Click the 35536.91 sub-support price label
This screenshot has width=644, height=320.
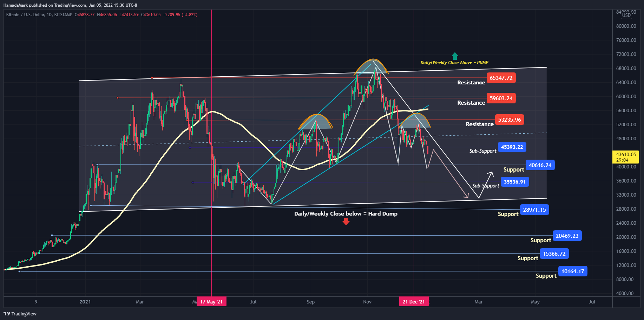point(515,182)
